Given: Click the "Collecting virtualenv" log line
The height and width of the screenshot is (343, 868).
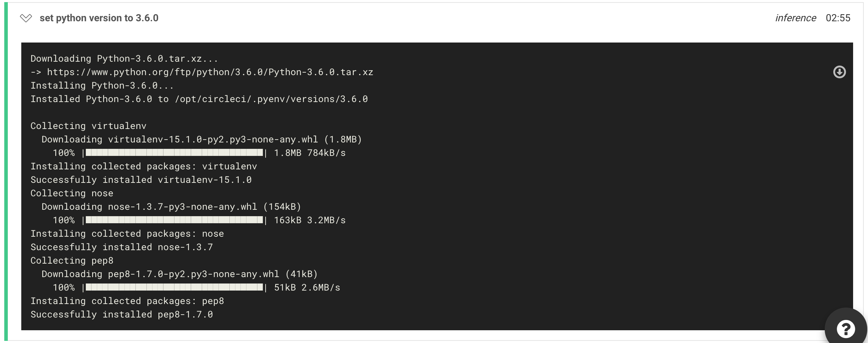Looking at the screenshot, I should click(x=88, y=126).
